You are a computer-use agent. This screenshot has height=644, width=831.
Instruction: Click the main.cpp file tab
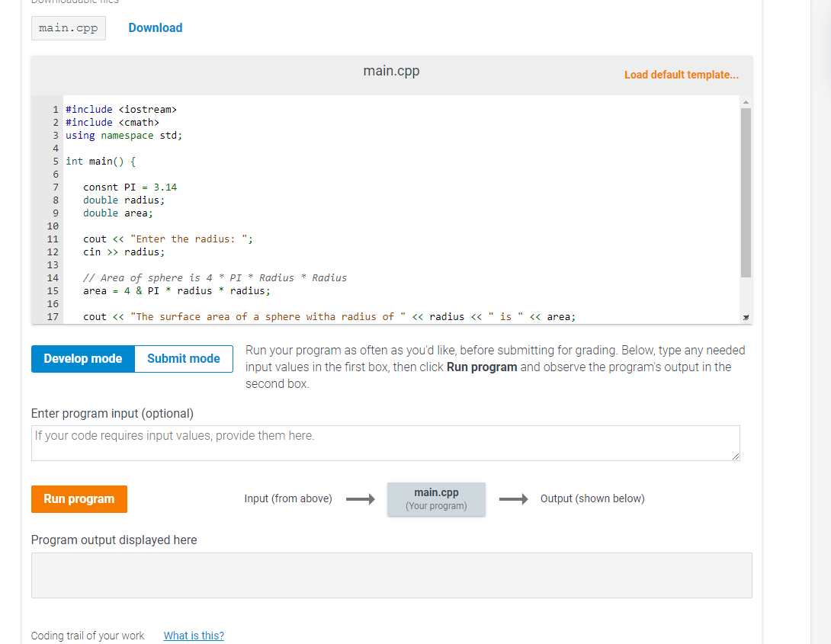tap(68, 27)
